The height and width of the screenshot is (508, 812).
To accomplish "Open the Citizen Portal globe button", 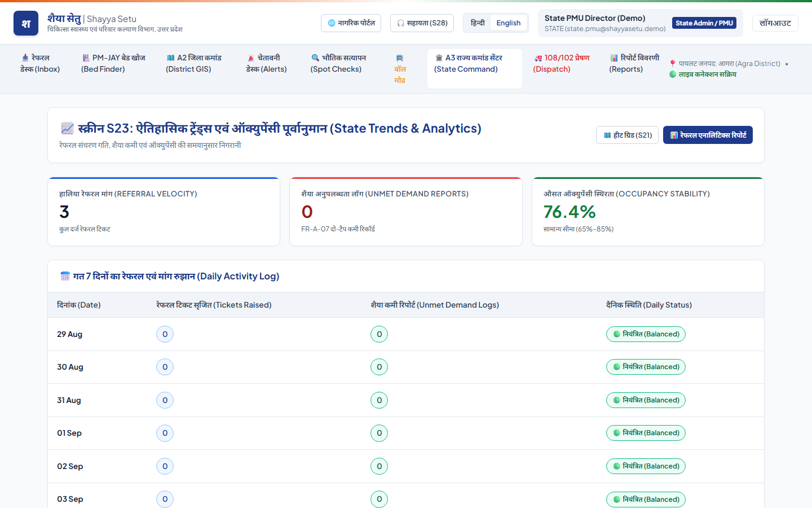I will tap(351, 23).
